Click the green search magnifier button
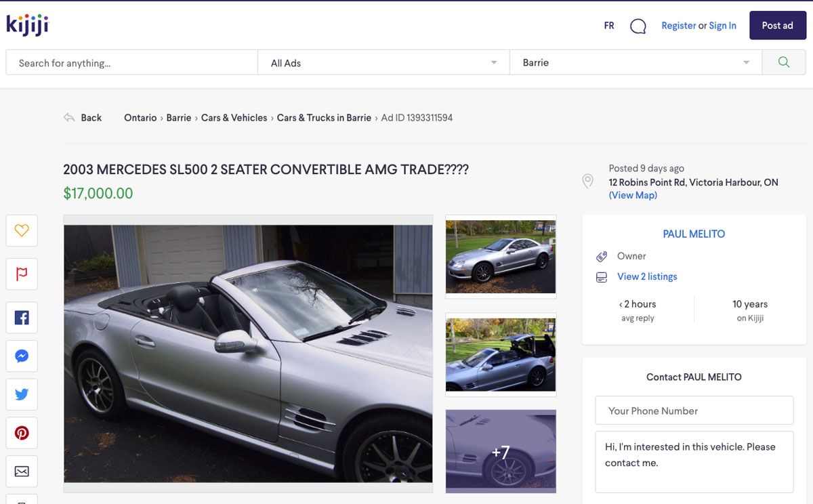The height and width of the screenshot is (504, 813). click(784, 62)
